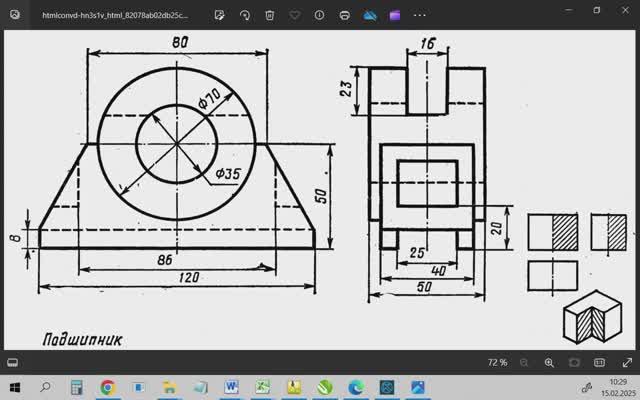The height and width of the screenshot is (400, 640).
Task: Click the 86 dimension in drawing
Action: click(165, 260)
